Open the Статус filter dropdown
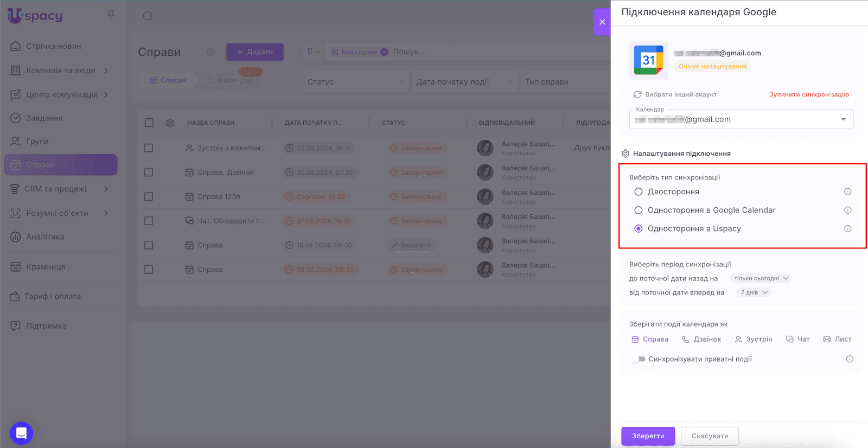 pyautogui.click(x=356, y=82)
